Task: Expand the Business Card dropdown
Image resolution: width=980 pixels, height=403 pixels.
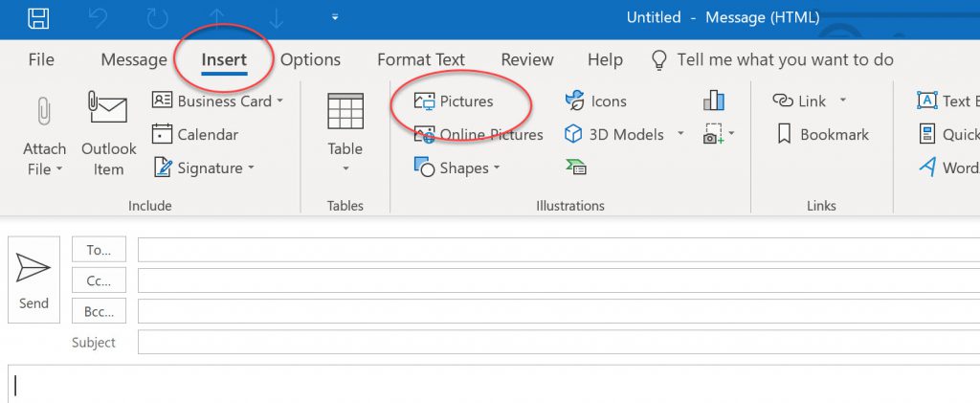Action: (279, 101)
